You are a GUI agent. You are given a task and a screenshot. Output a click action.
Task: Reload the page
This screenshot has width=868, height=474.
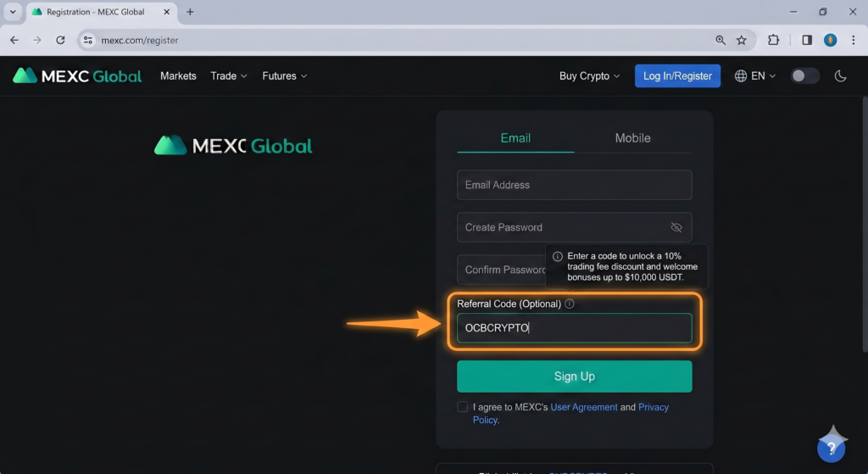point(60,40)
